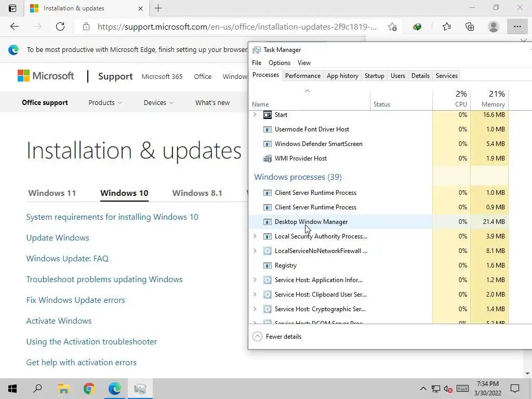Switch to Microsoft Edge in taskbar

point(114,389)
